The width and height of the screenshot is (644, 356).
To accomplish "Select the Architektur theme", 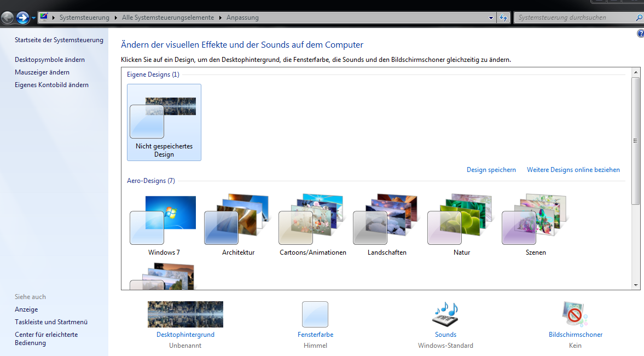I will (238, 225).
